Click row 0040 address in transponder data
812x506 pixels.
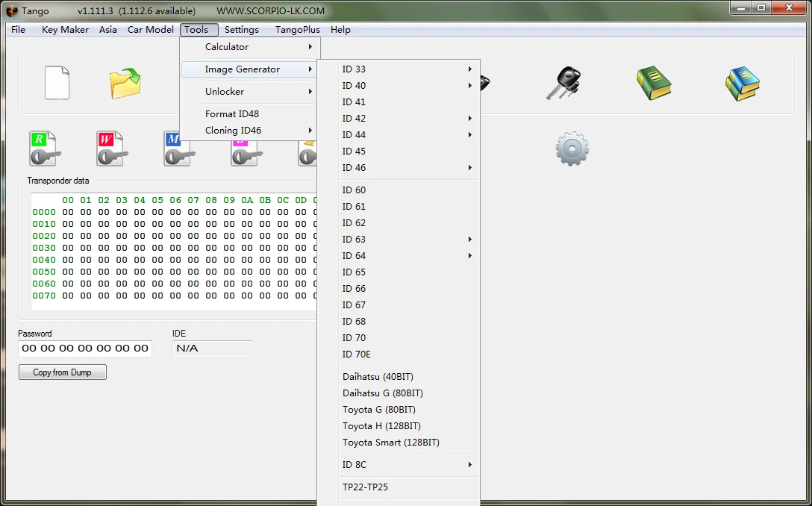(44, 260)
